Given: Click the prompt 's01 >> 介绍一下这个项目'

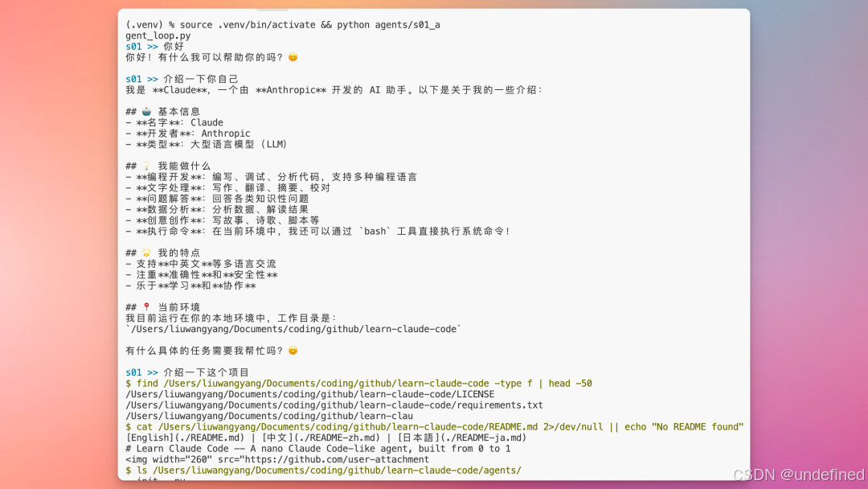Looking at the screenshot, I should 187,372.
